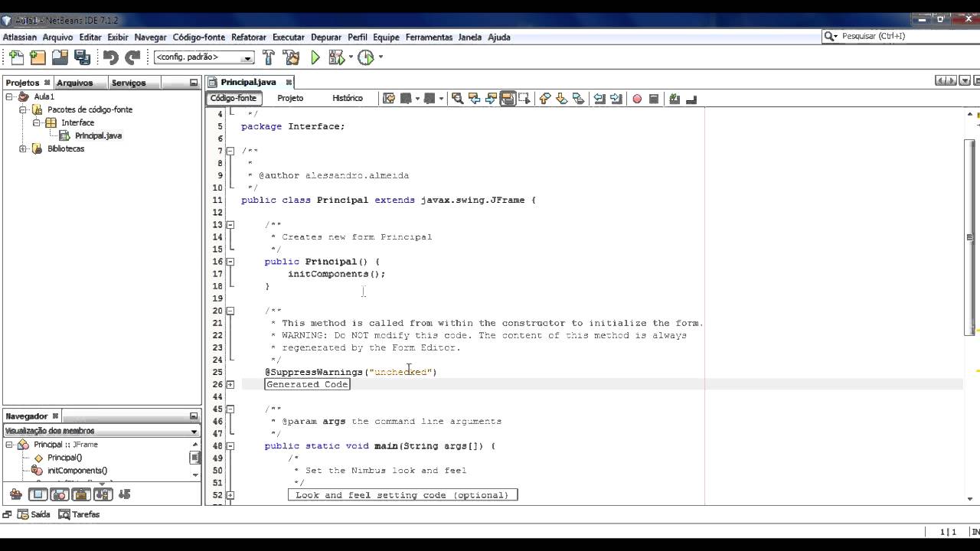Run the project with the green Run icon
The width and height of the screenshot is (980, 551).
pos(315,57)
